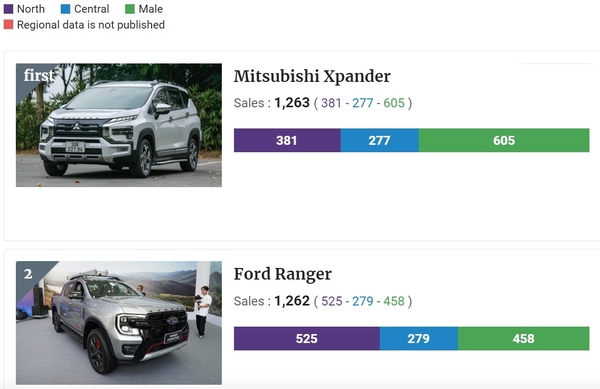Image resolution: width=600 pixels, height=389 pixels.
Task: Open the Mitsubishi Xpander title link
Action: (312, 76)
